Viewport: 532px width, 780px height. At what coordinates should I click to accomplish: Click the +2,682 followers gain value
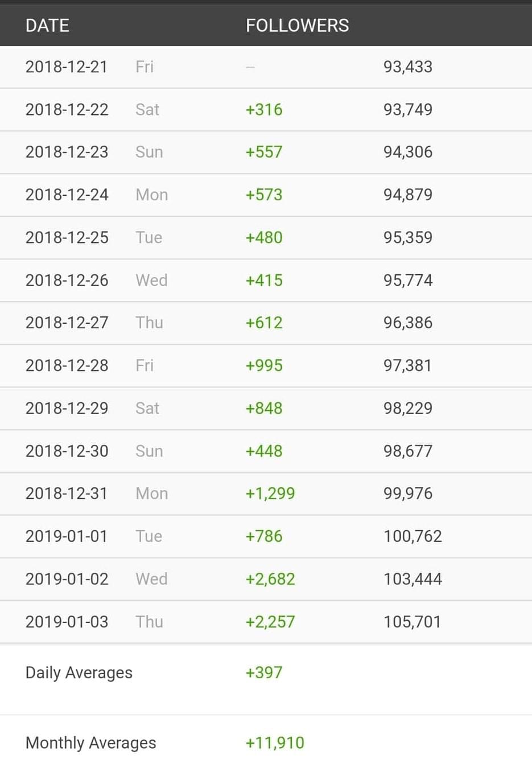point(270,579)
